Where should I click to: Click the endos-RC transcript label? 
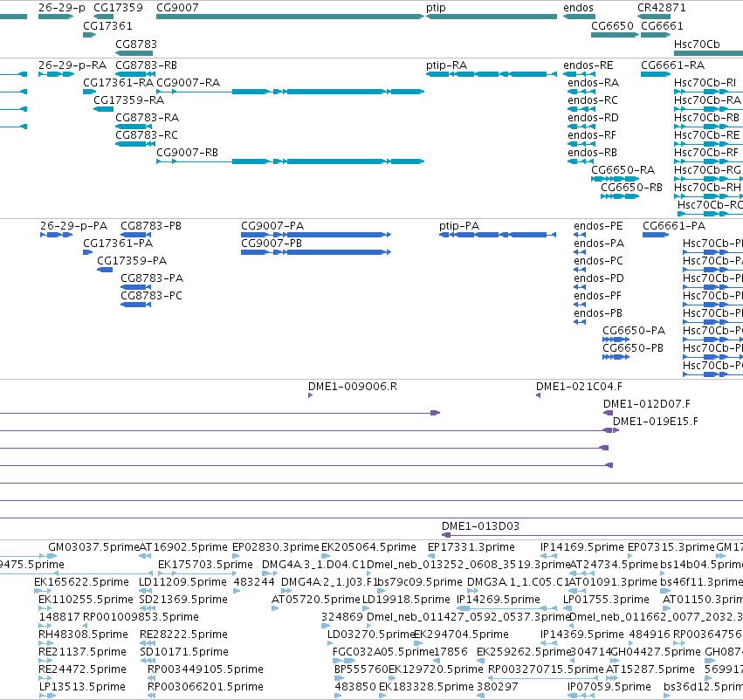[x=593, y=100]
